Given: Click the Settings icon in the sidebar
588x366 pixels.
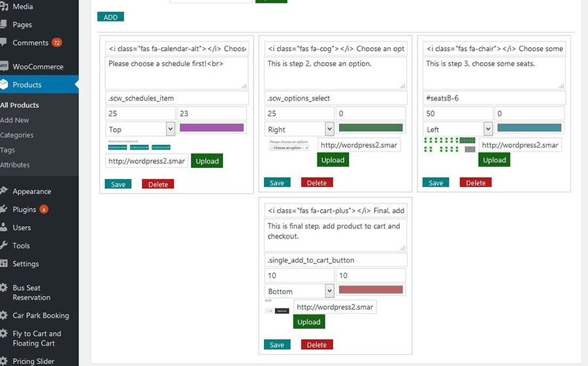Looking at the screenshot, I should click(3, 263).
